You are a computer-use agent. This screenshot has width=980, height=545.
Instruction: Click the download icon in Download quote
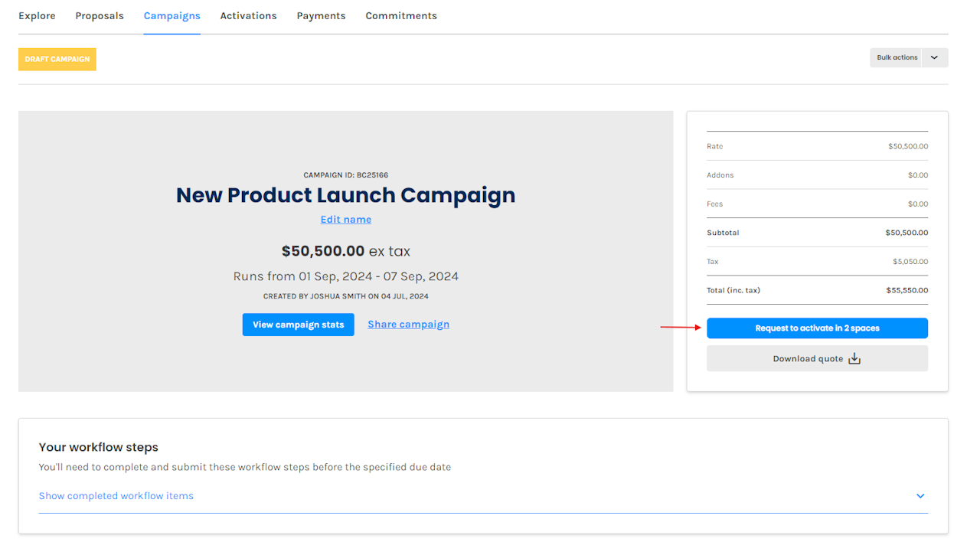(854, 359)
